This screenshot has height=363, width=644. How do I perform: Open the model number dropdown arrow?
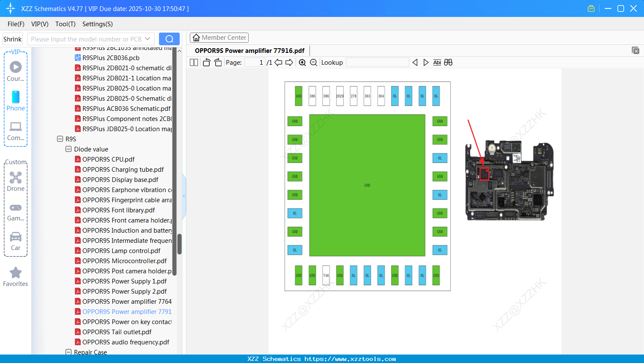point(148,39)
